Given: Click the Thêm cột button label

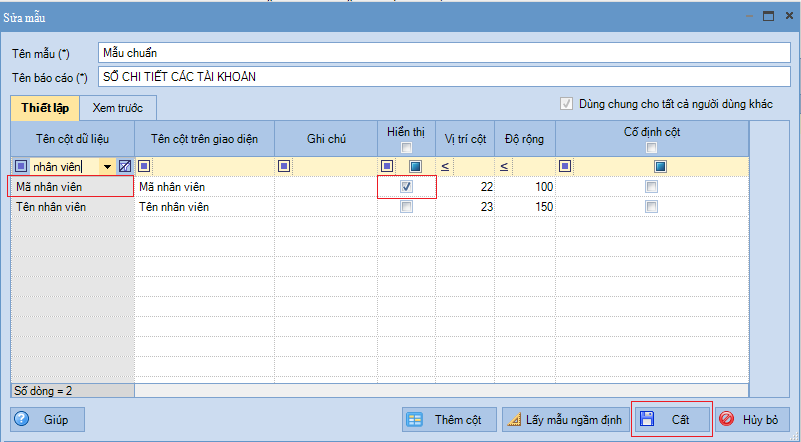Looking at the screenshot, I should pyautogui.click(x=458, y=420).
